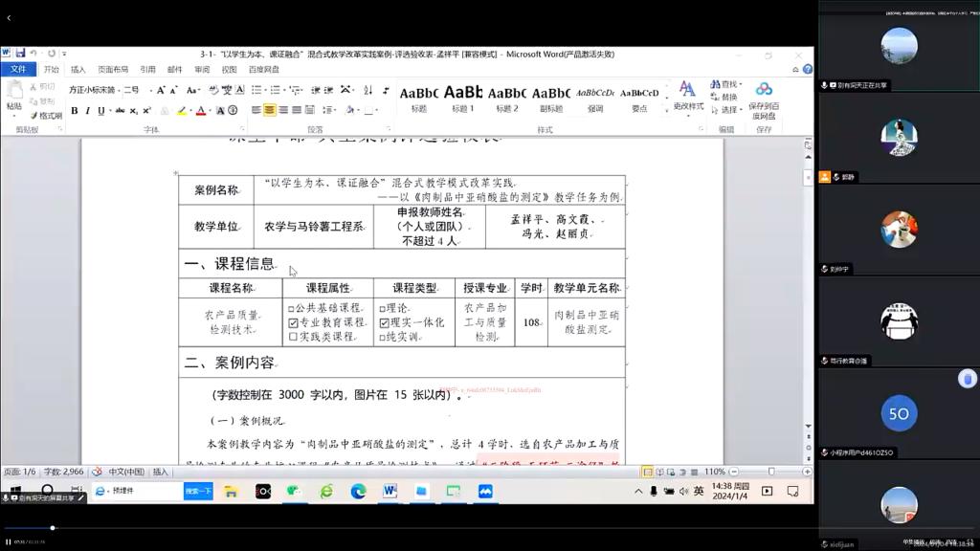
Task: Open the Page Layout (页面布局) tab
Action: tap(112, 70)
